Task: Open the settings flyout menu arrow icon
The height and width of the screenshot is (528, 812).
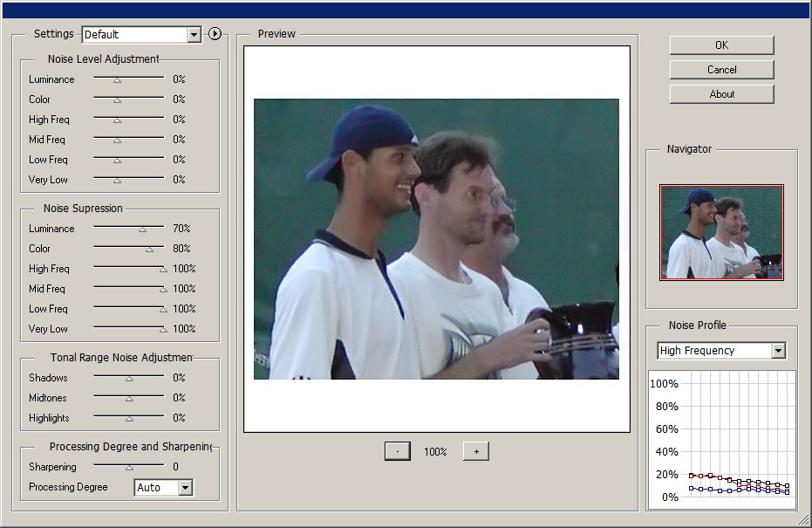Action: click(215, 34)
